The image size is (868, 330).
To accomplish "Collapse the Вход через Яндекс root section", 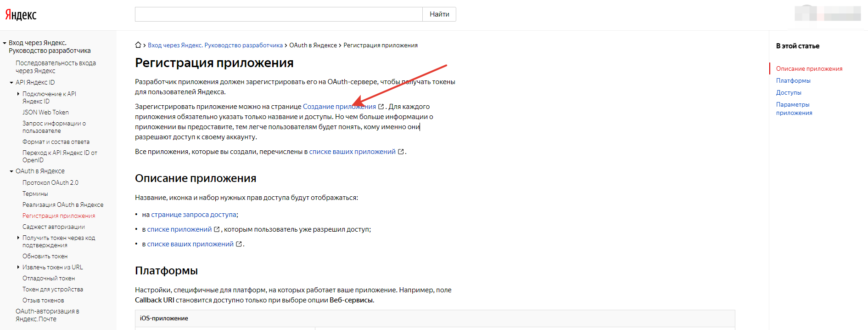I will point(5,43).
